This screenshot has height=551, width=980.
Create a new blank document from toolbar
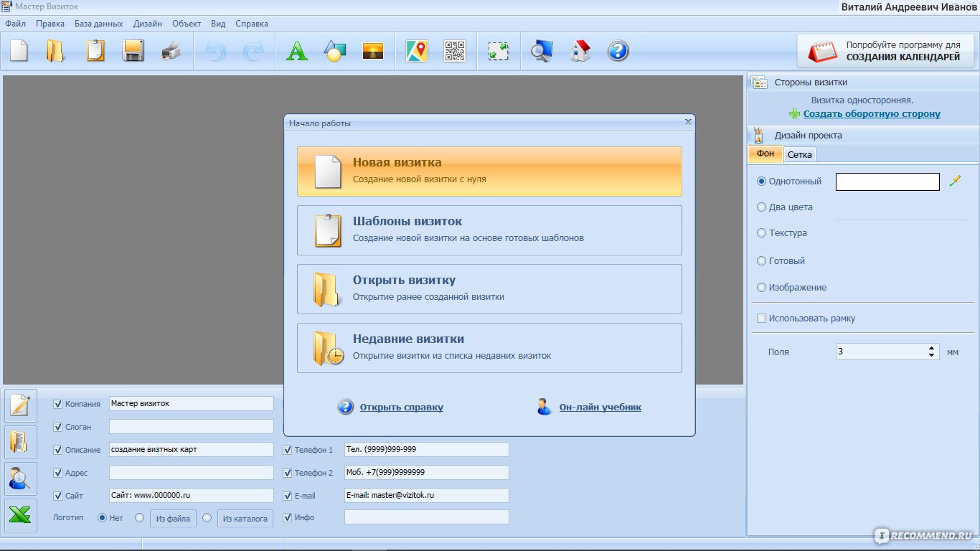[19, 51]
